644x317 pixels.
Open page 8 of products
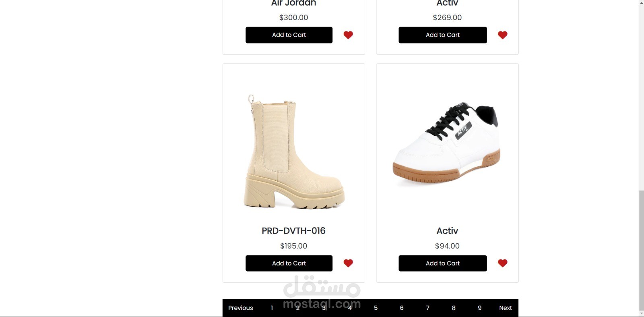pos(454,308)
